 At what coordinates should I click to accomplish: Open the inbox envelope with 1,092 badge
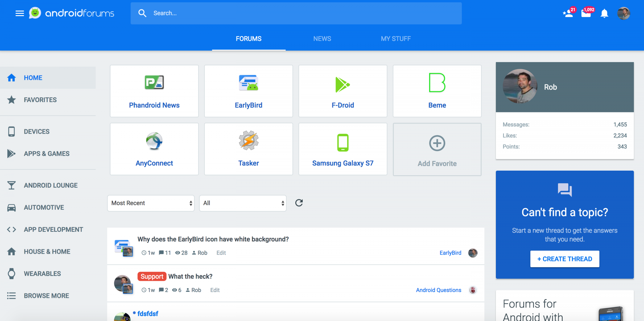[586, 14]
